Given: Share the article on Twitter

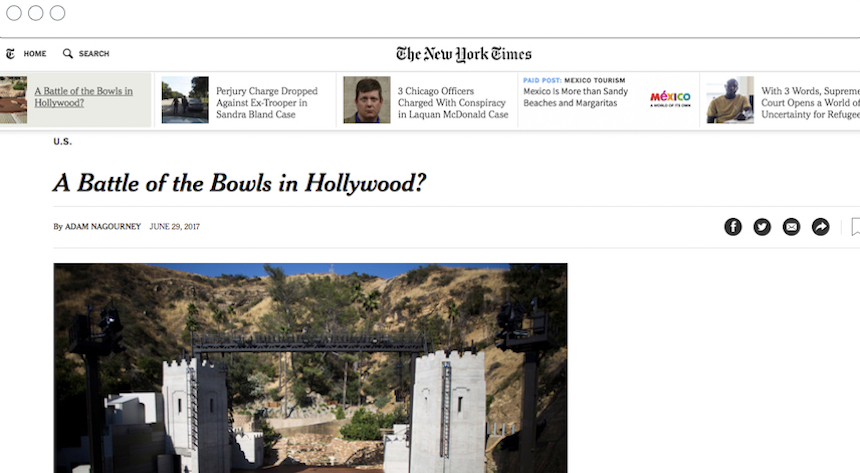Looking at the screenshot, I should tap(762, 227).
